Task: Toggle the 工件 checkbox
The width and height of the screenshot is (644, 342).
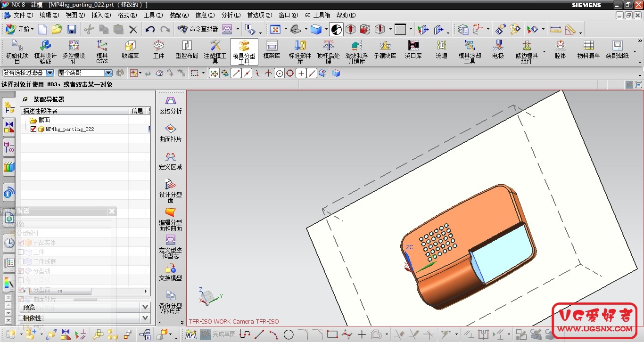Action: click(x=21, y=252)
